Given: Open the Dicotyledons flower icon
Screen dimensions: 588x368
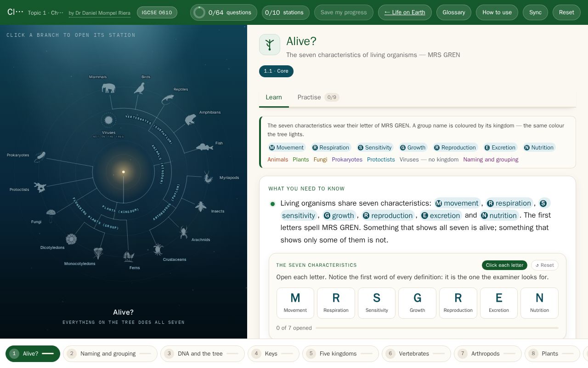Looking at the screenshot, I should pos(71,239).
